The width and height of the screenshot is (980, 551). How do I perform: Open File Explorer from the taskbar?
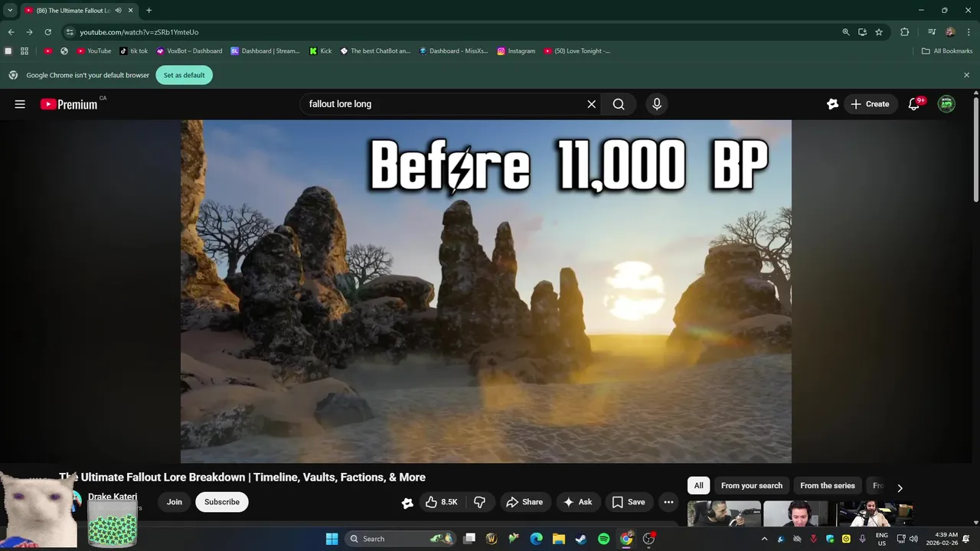click(559, 539)
